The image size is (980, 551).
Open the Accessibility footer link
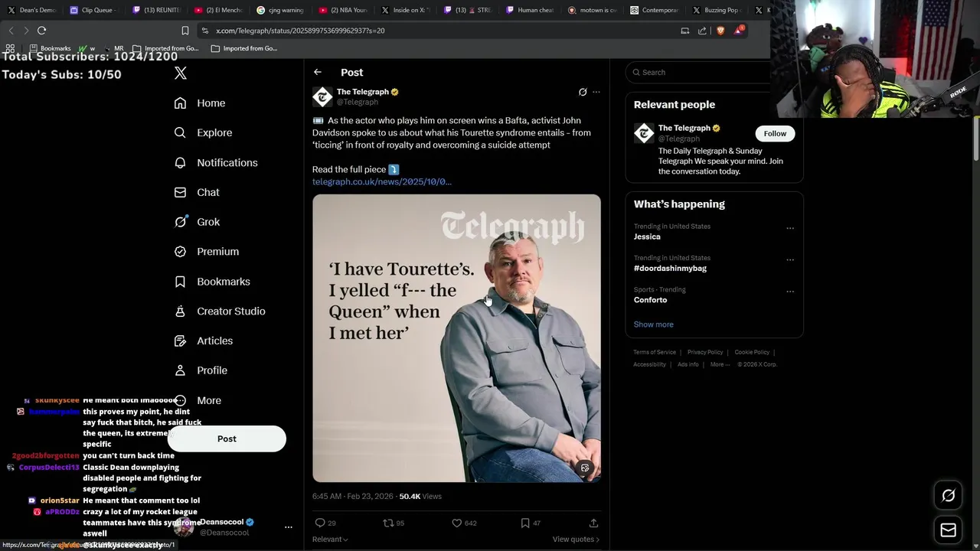point(649,364)
